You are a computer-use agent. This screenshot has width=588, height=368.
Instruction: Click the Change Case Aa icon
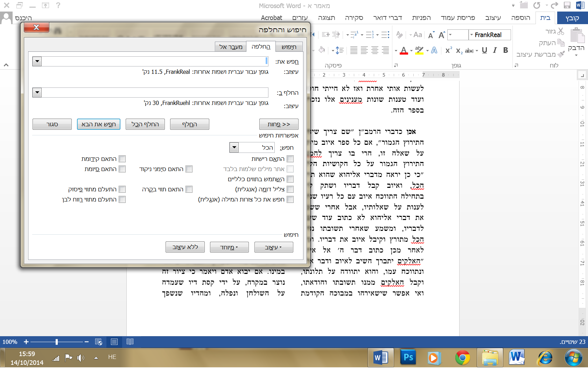[418, 35]
